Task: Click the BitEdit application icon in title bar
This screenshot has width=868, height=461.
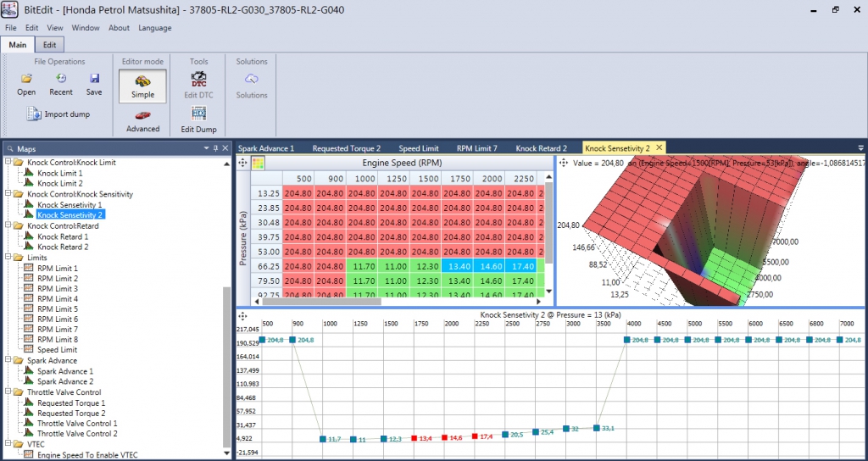Action: [x=10, y=10]
